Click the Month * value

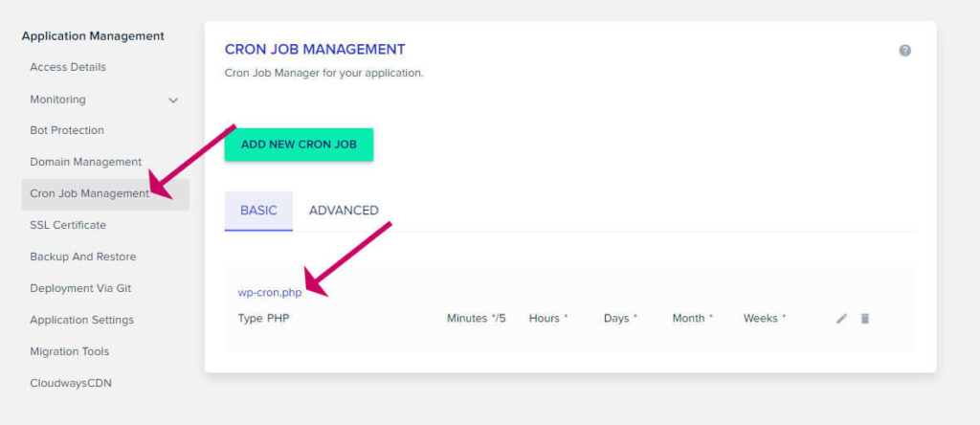point(693,318)
